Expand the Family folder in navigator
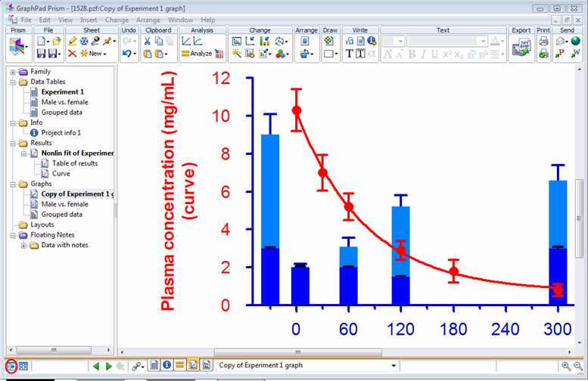The width and height of the screenshot is (588, 381). [14, 71]
